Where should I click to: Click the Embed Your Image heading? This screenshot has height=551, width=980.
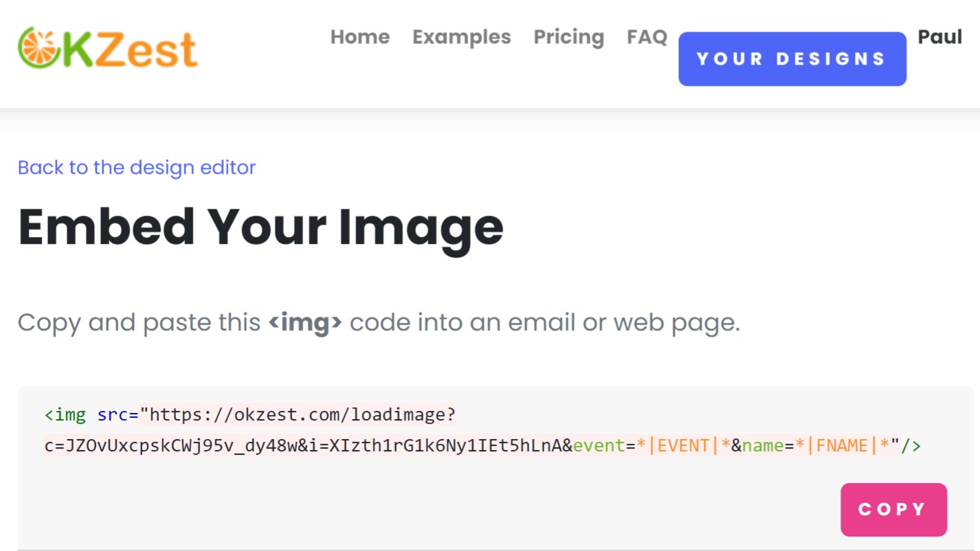[260, 227]
